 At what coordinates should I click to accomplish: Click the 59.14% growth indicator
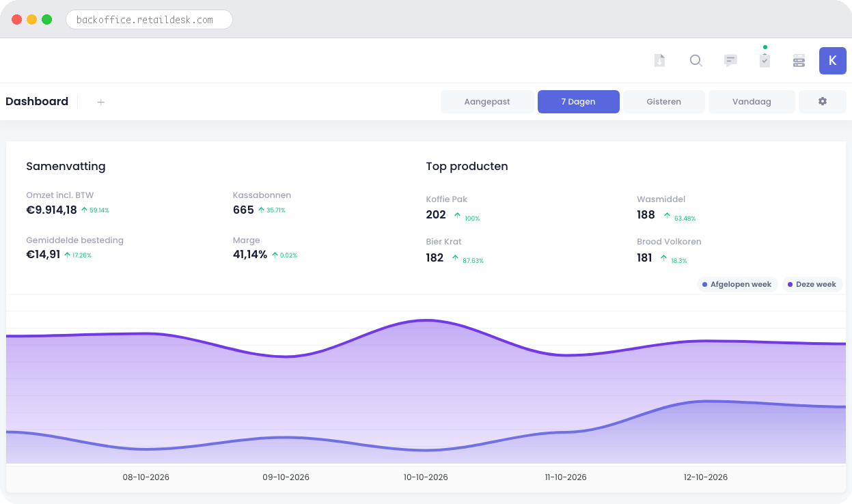click(95, 210)
